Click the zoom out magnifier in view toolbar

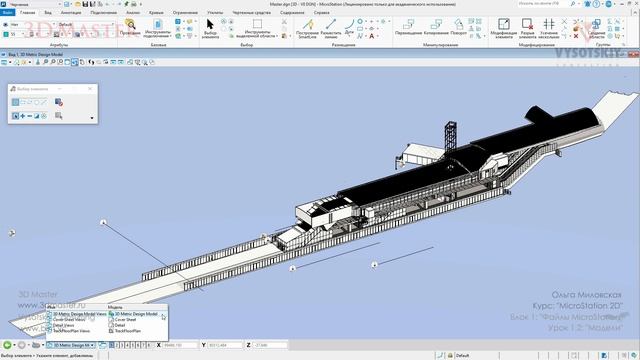tap(53, 62)
